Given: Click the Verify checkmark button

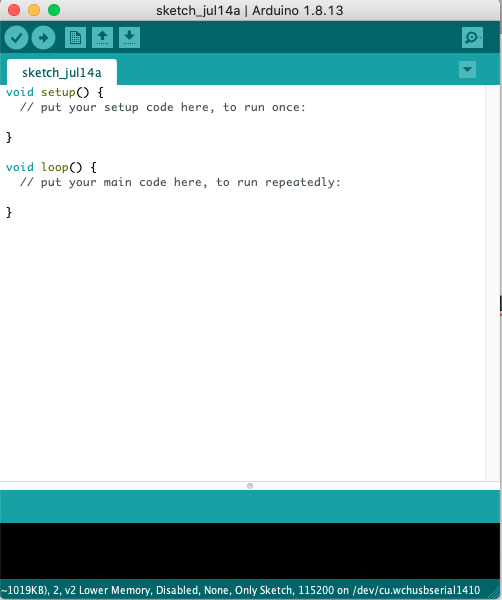Looking at the screenshot, I should pyautogui.click(x=16, y=38).
